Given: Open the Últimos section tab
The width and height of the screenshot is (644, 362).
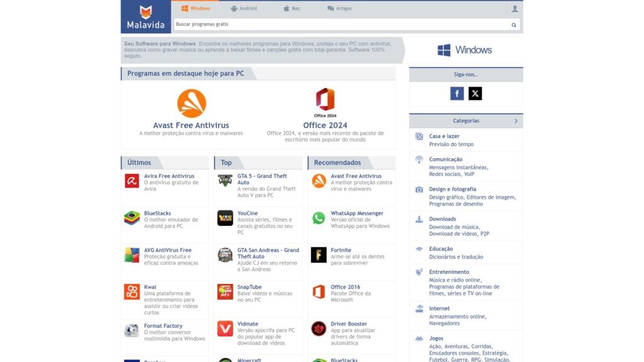Looking at the screenshot, I should [x=139, y=163].
